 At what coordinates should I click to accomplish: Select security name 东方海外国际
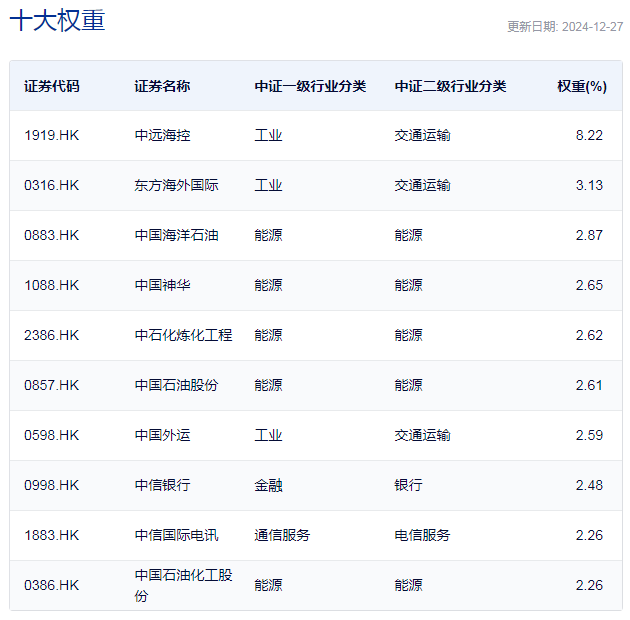[x=176, y=185]
